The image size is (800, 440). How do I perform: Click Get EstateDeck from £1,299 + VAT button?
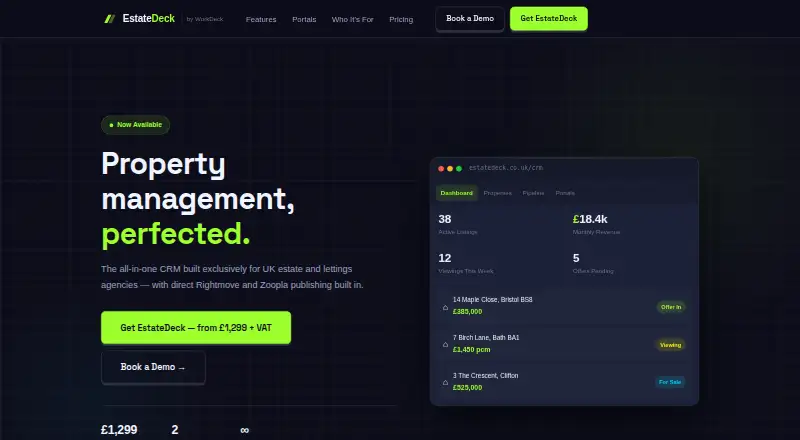coord(196,328)
